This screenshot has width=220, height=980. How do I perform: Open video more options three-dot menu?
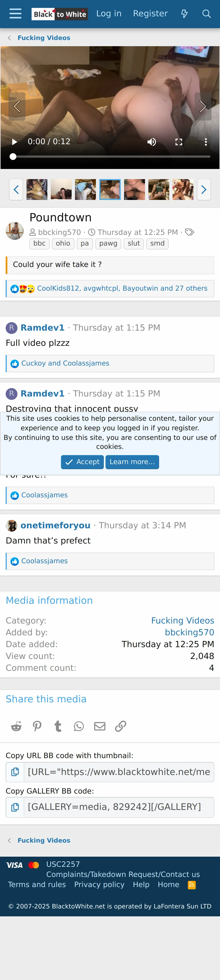click(x=206, y=142)
